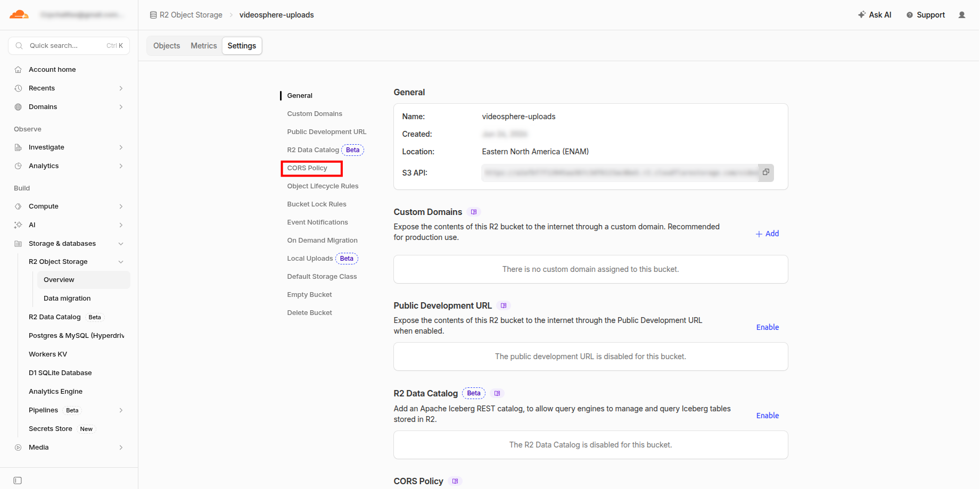Expand the Compute menu chevron
980x489 pixels.
point(121,206)
